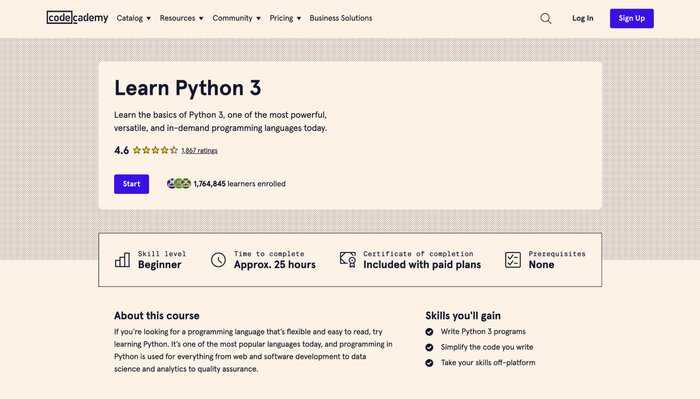Click the Prerequisites None value
Viewport: 700px width, 399px height.
[x=542, y=265]
